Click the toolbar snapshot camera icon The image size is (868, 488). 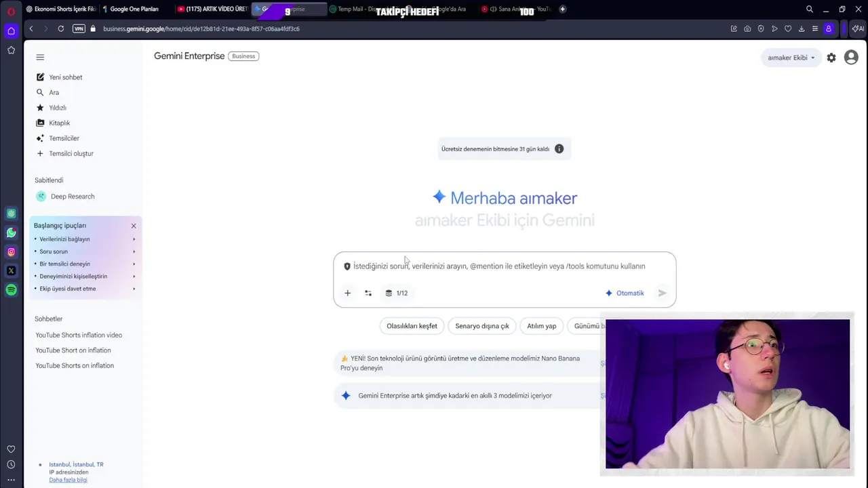click(747, 28)
